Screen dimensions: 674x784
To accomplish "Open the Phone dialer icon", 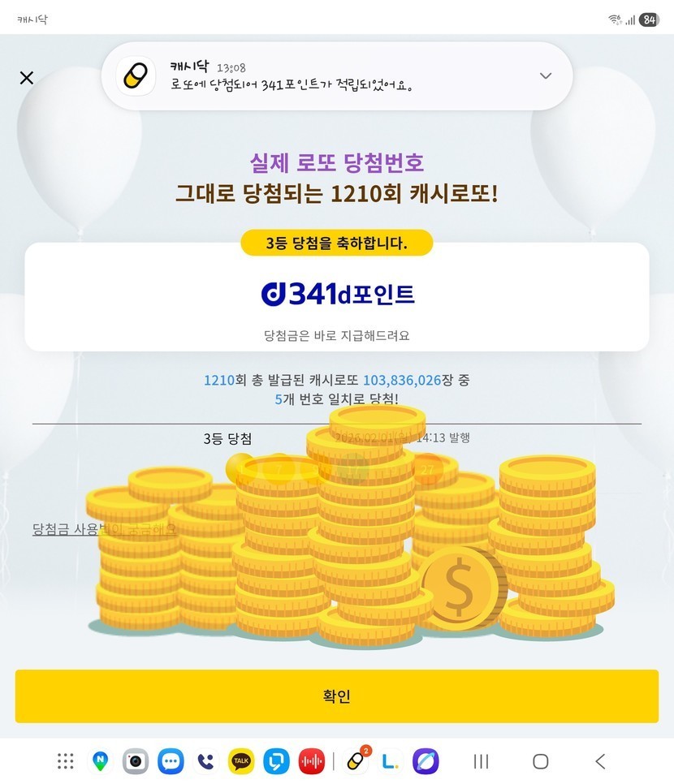I will point(205,761).
